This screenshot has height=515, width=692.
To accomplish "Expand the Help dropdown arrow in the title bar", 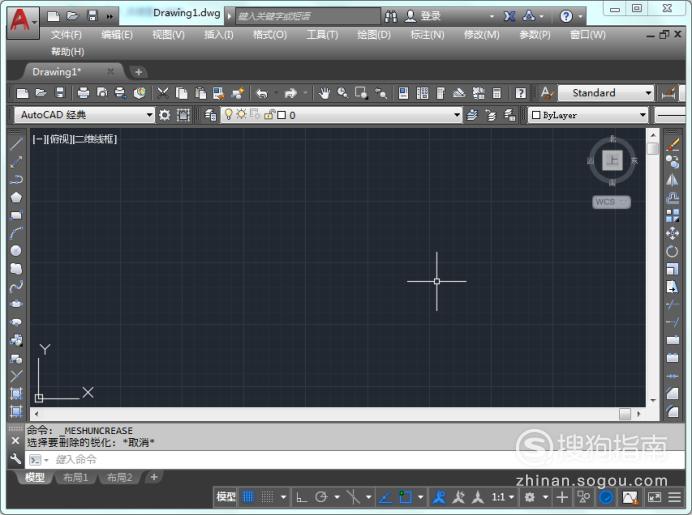I will 580,17.
